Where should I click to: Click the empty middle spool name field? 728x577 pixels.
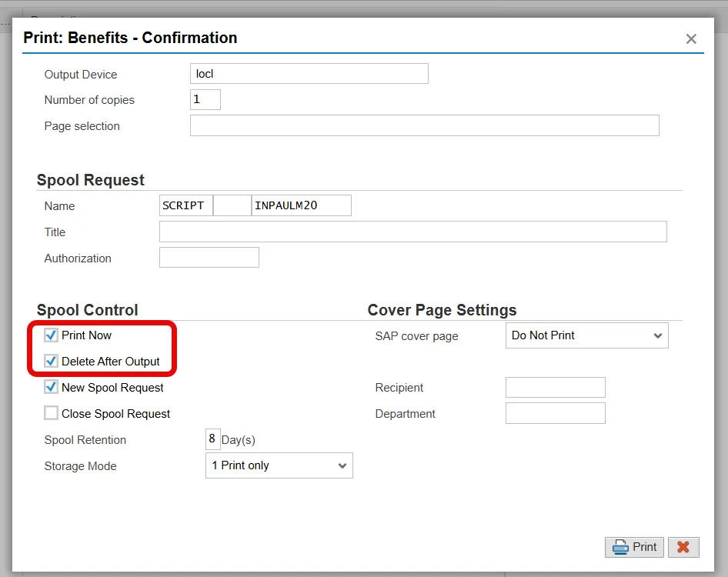[x=232, y=206]
